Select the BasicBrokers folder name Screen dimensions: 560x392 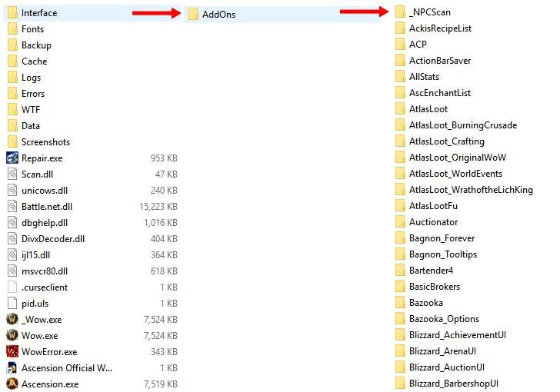coord(435,287)
